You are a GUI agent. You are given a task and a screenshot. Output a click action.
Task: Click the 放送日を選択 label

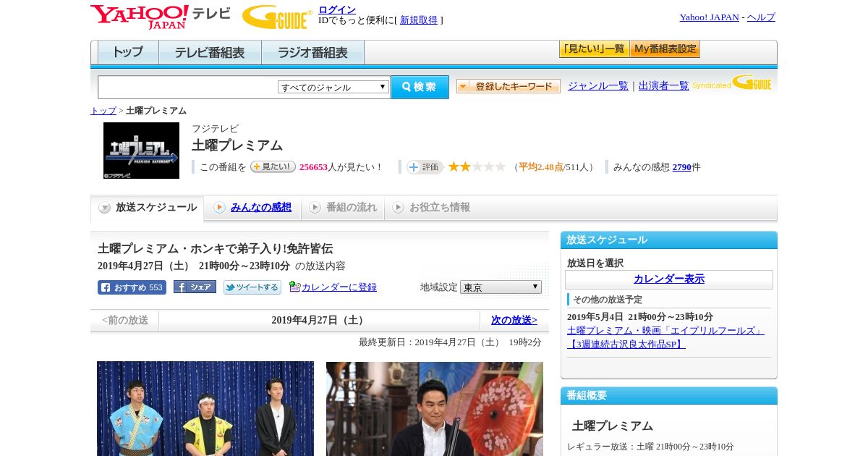tap(595, 263)
